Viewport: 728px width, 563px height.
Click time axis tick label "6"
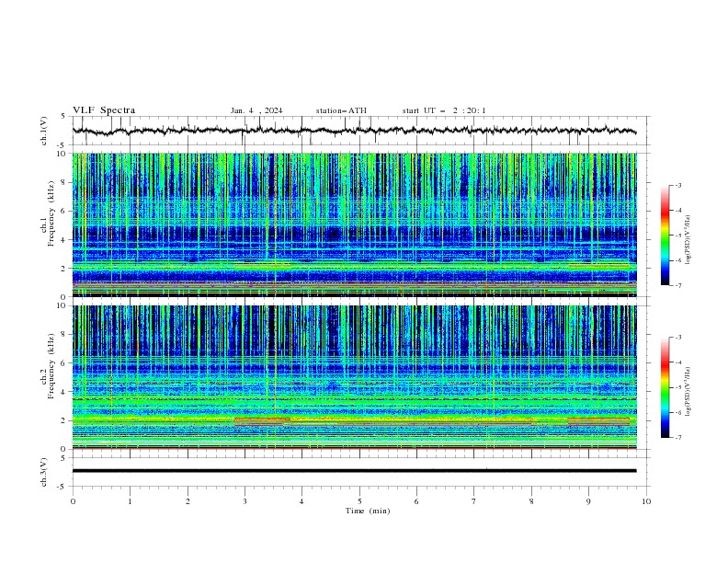point(416,501)
